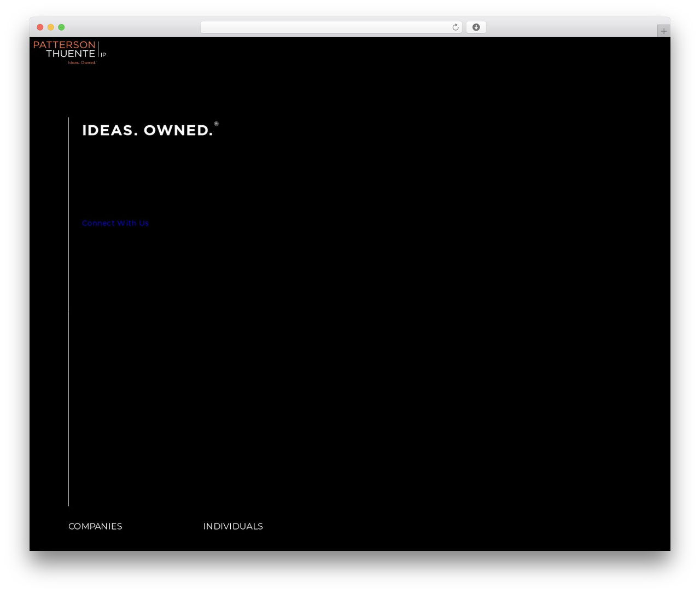Add a new browser tab
This screenshot has width=700, height=593.
(x=663, y=31)
